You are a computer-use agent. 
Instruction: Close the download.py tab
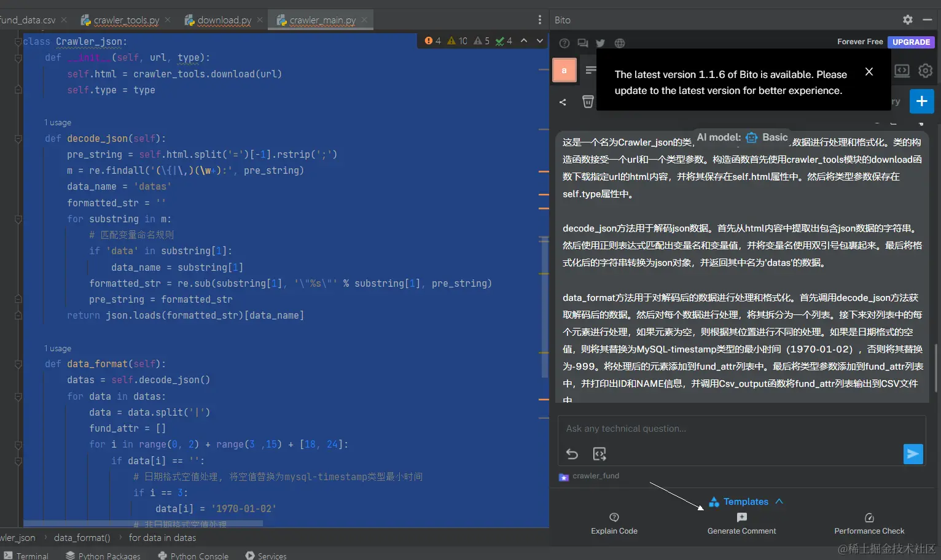(260, 20)
